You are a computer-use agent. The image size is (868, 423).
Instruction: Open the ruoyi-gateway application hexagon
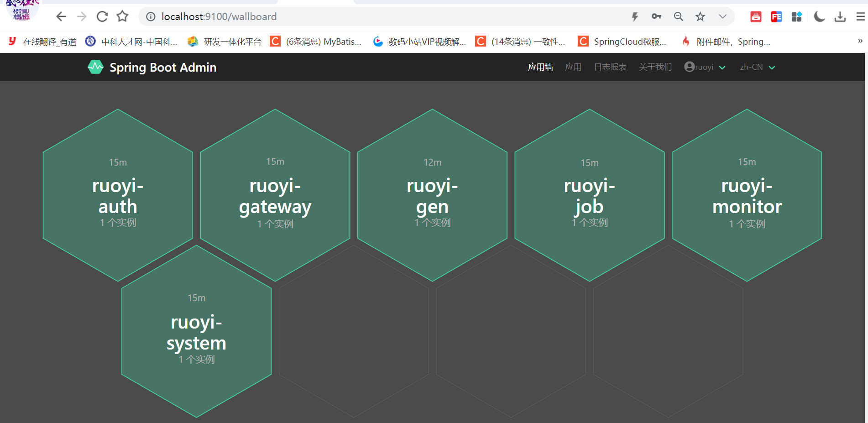point(275,195)
